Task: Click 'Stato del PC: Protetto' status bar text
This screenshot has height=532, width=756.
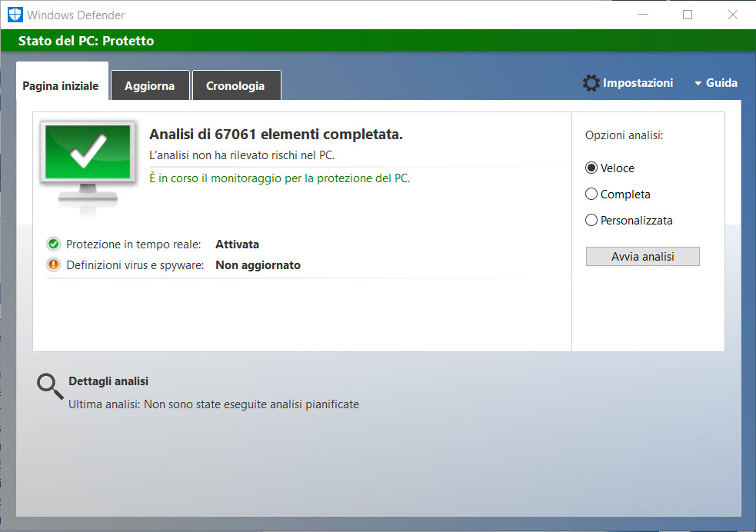Action: point(86,41)
